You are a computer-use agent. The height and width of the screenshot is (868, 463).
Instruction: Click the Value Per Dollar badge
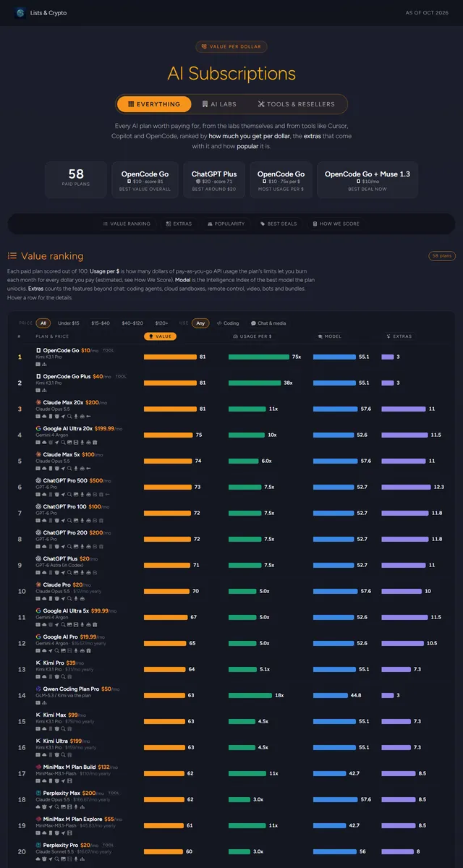[231, 47]
